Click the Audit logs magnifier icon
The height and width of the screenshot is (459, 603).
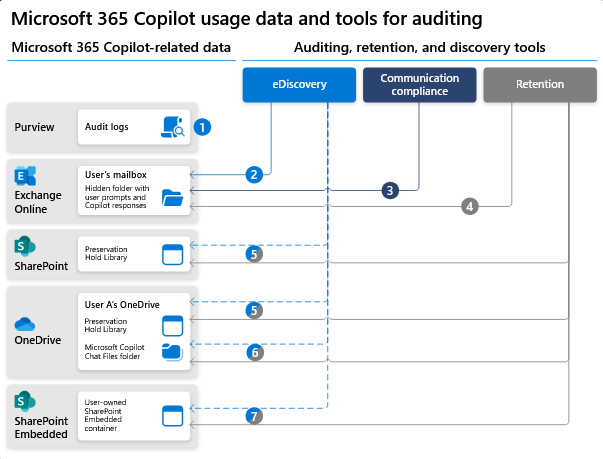click(173, 127)
